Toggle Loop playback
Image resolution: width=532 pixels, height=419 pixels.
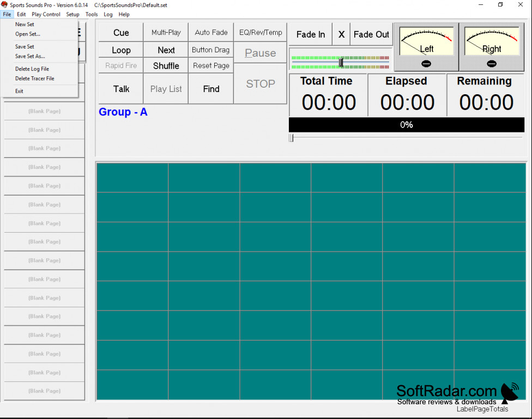click(x=121, y=50)
